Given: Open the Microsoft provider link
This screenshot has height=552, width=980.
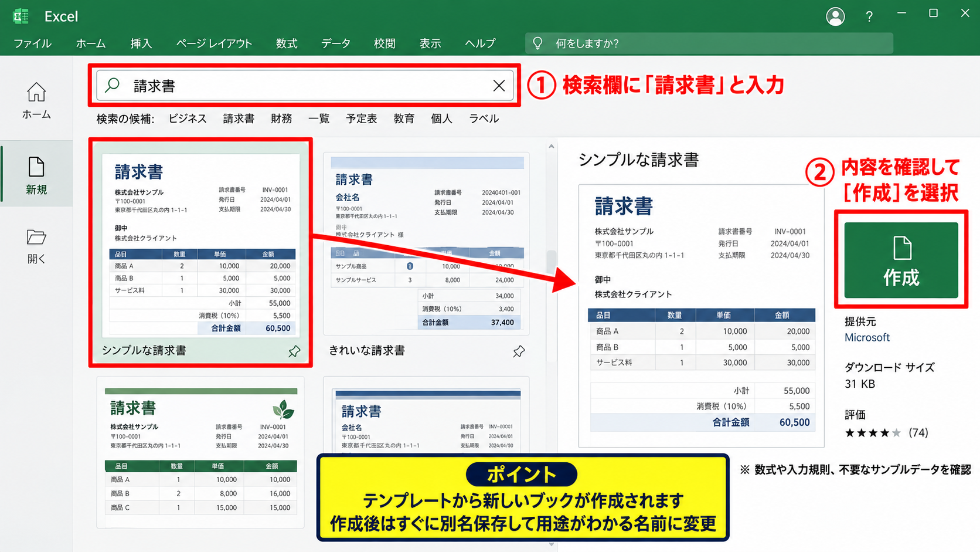Looking at the screenshot, I should 867,337.
